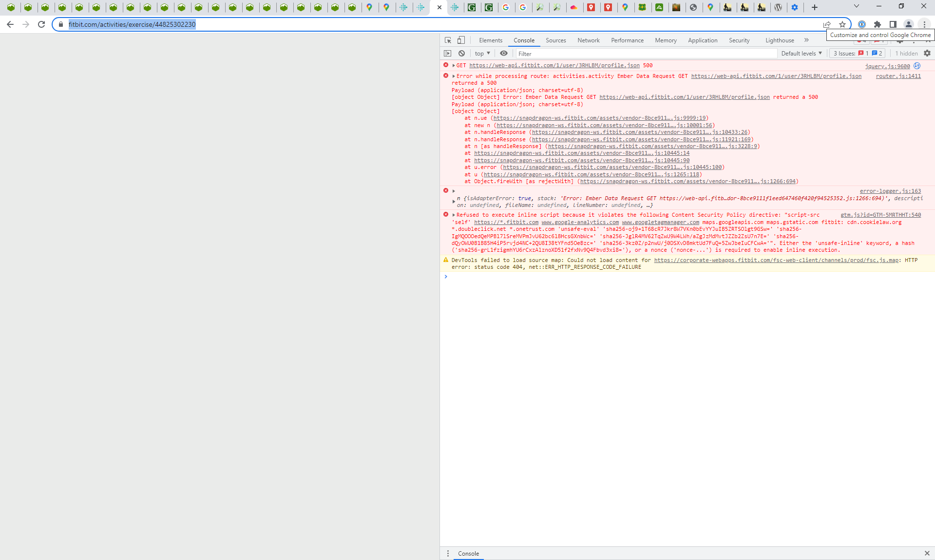This screenshot has height=560, width=935.
Task: Open the gtm.js?id=GTM-5MRTHHT:540 link
Action: tap(880, 215)
